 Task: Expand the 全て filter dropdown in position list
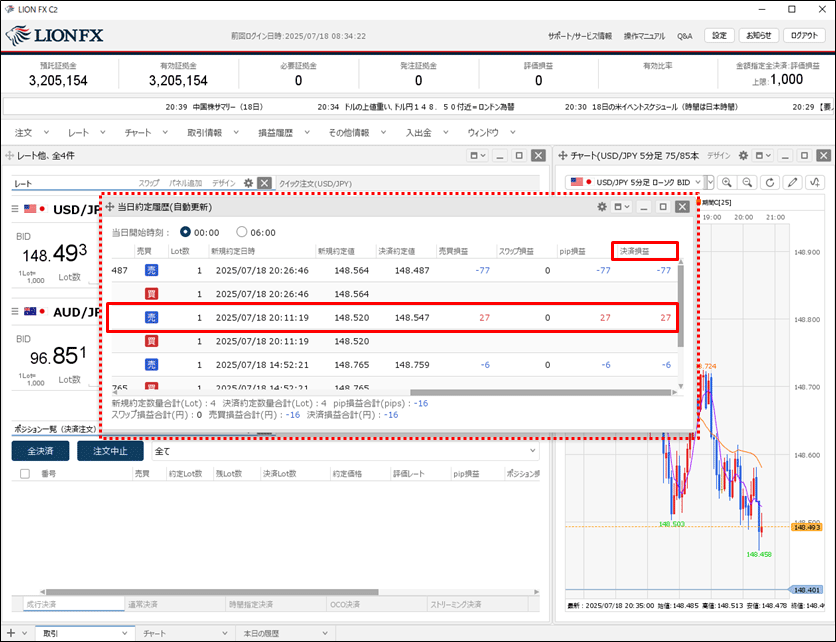tap(531, 451)
